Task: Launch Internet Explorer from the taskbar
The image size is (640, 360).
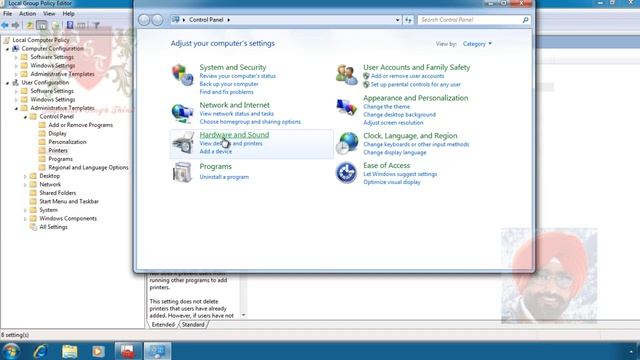Action: (x=40, y=351)
